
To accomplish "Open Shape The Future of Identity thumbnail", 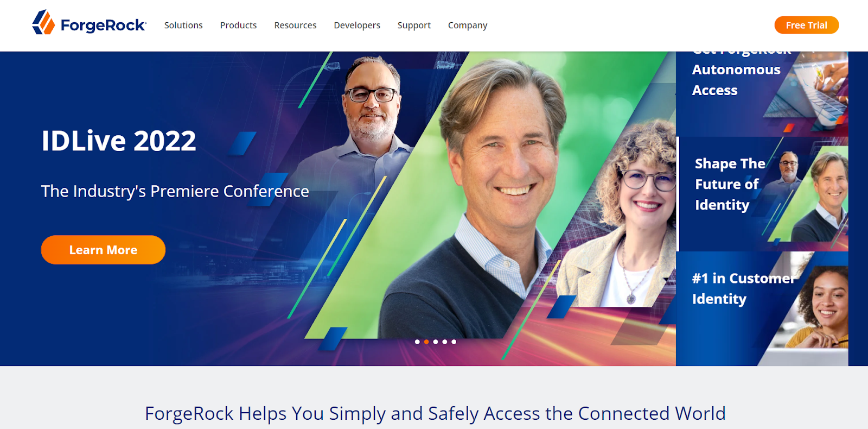I will tap(763, 193).
